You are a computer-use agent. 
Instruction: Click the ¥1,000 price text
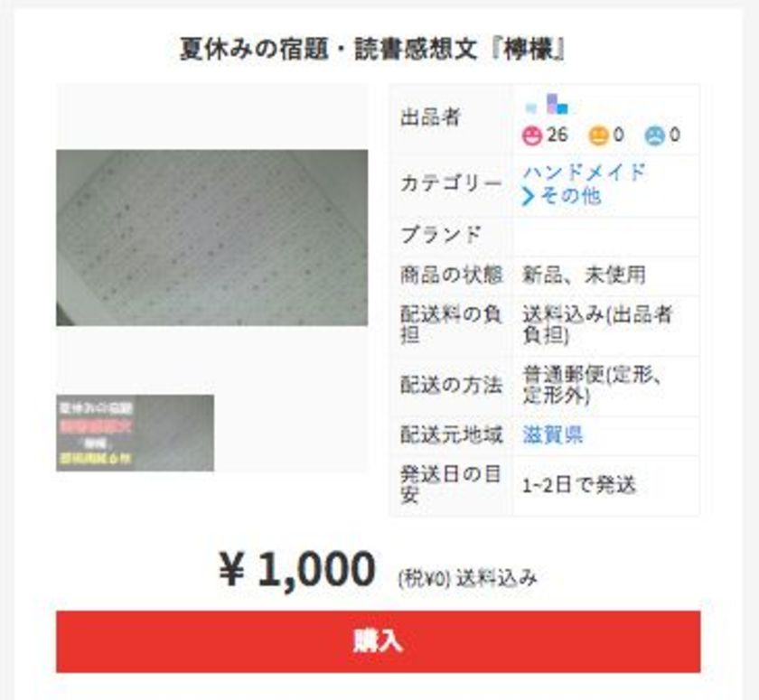point(297,570)
